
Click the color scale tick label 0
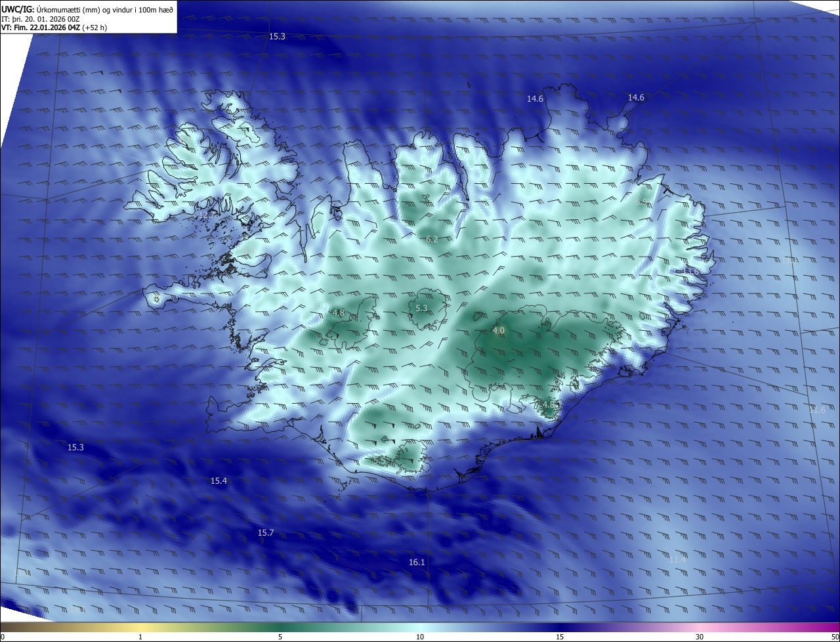click(x=3, y=637)
